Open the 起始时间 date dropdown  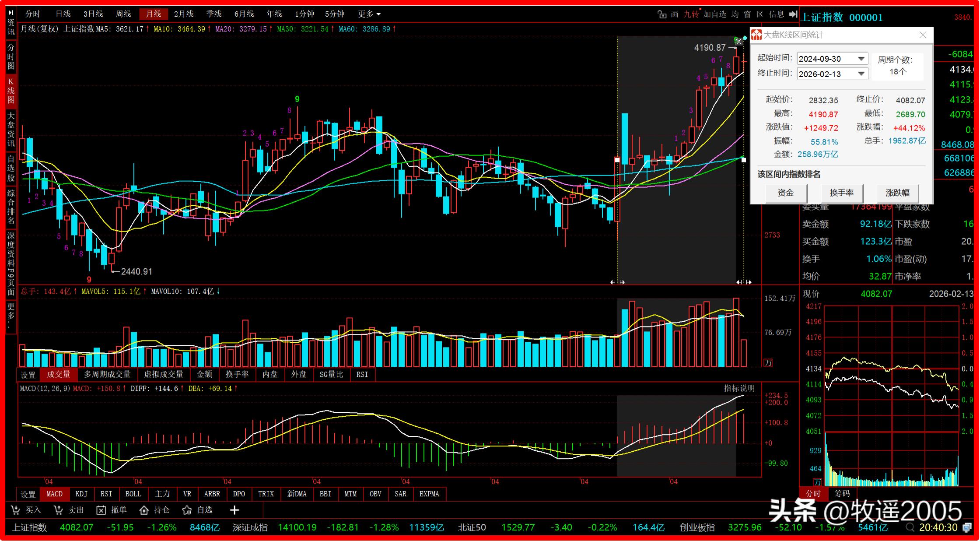(861, 59)
